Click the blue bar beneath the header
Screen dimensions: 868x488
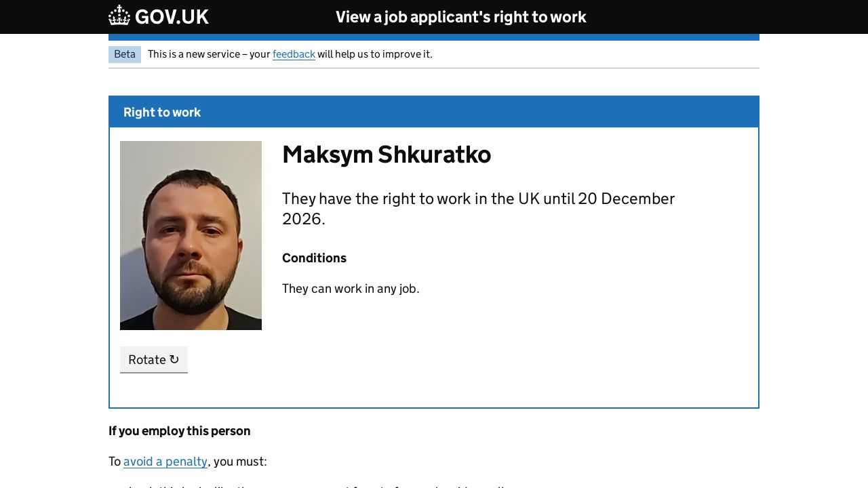[x=434, y=37]
